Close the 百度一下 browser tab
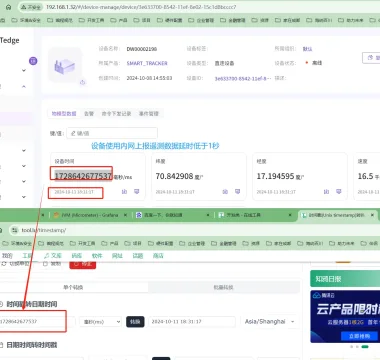The width and height of the screenshot is (380, 360). pyautogui.click(x=208, y=215)
